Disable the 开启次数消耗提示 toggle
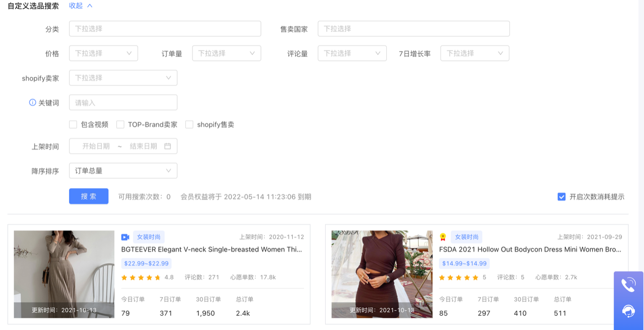644x330 pixels. click(x=561, y=196)
